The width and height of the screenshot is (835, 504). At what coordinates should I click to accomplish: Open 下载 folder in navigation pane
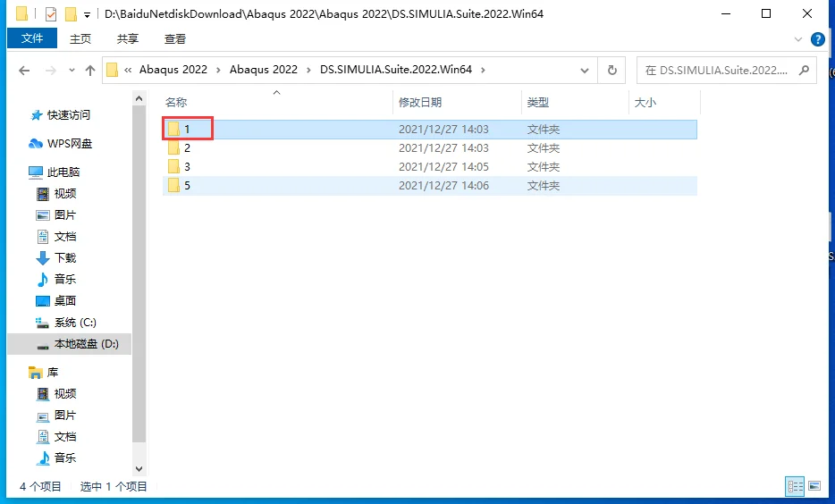65,257
